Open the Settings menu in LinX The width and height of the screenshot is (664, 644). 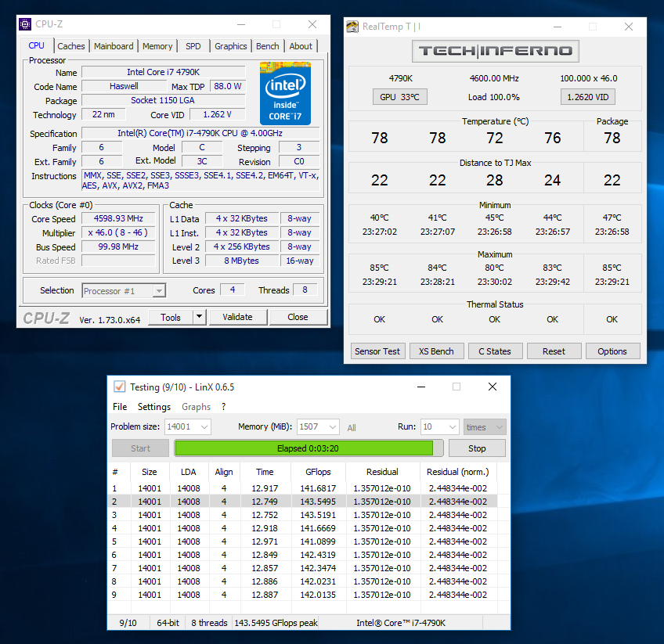pyautogui.click(x=154, y=407)
